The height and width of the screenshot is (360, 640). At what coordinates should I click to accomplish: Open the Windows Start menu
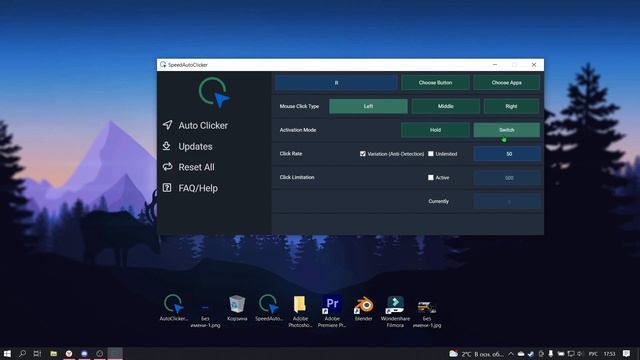pos(7,353)
